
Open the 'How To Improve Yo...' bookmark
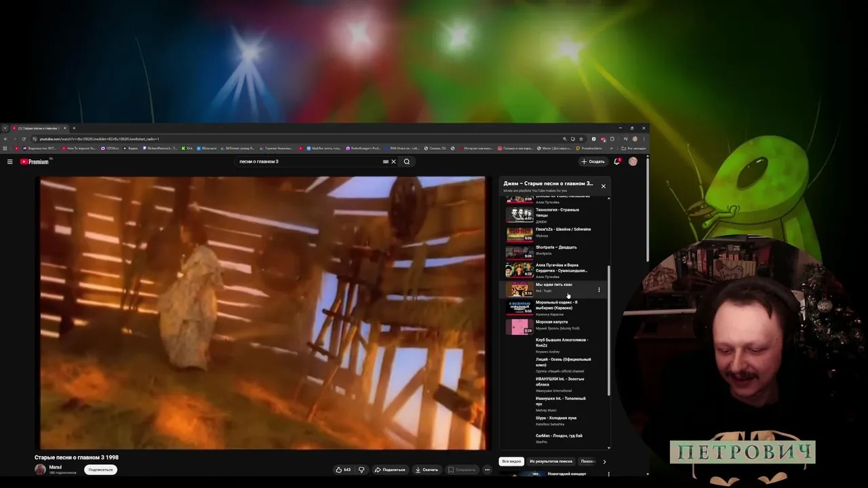coord(79,148)
